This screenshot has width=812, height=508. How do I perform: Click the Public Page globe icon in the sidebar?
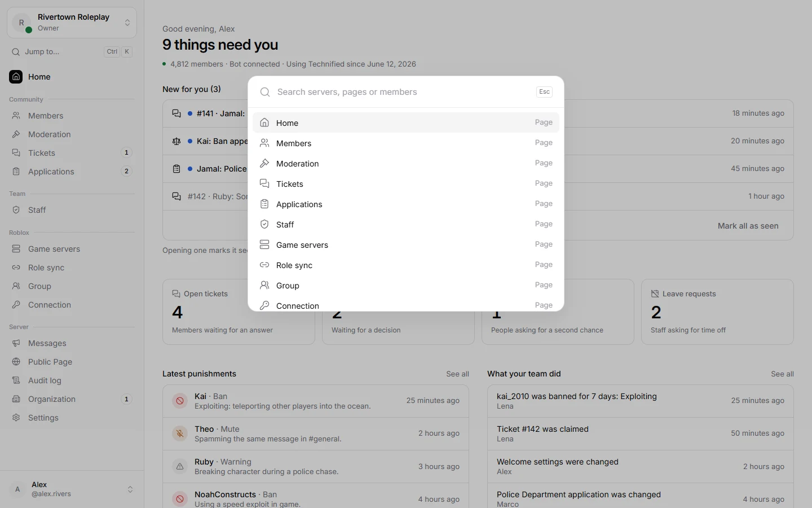[x=16, y=362]
